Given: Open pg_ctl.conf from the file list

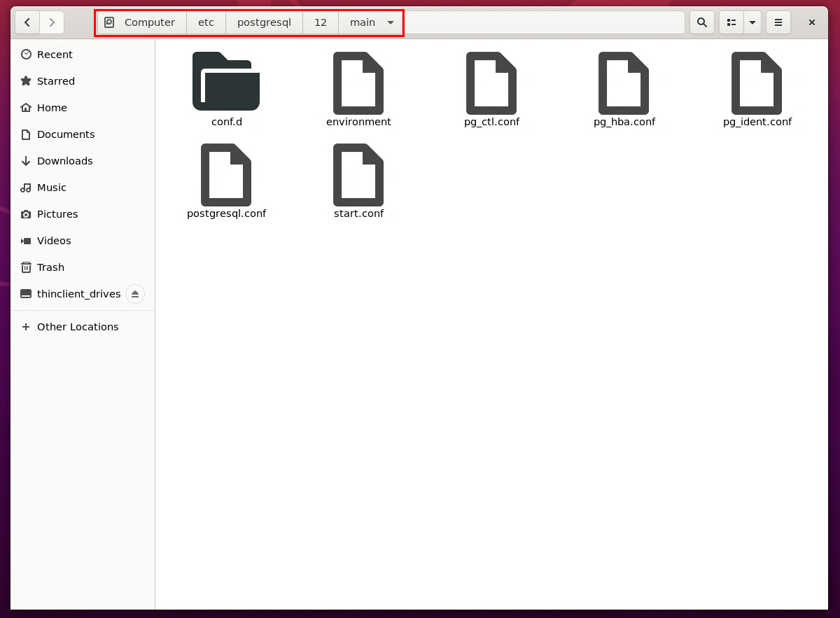Looking at the screenshot, I should point(491,81).
